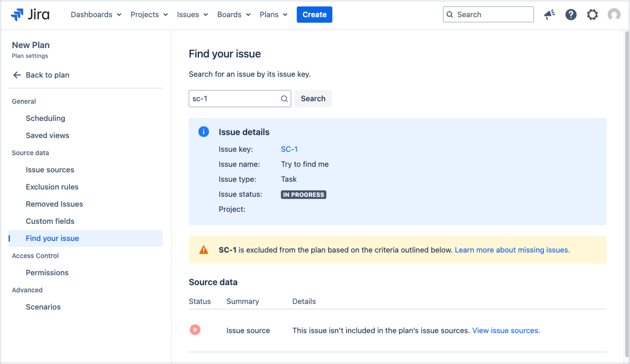
Task: Click the blue info icon in Issue details
Action: pos(203,131)
